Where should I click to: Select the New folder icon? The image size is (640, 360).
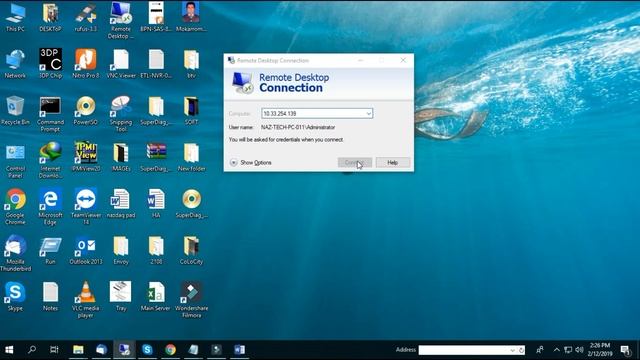(x=191, y=157)
